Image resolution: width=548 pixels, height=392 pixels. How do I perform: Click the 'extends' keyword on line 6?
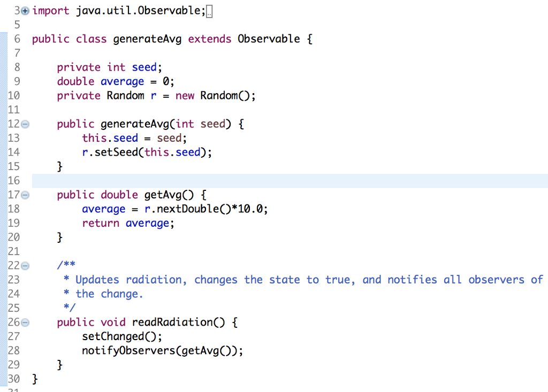210,39
